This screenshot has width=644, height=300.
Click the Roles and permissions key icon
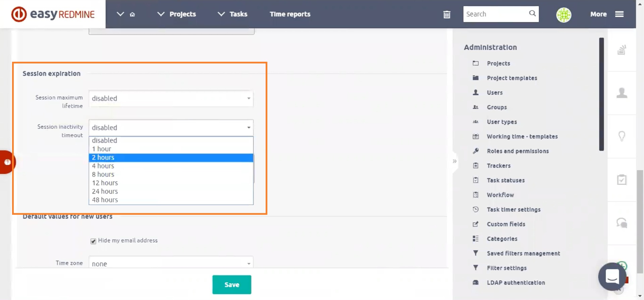(476, 151)
